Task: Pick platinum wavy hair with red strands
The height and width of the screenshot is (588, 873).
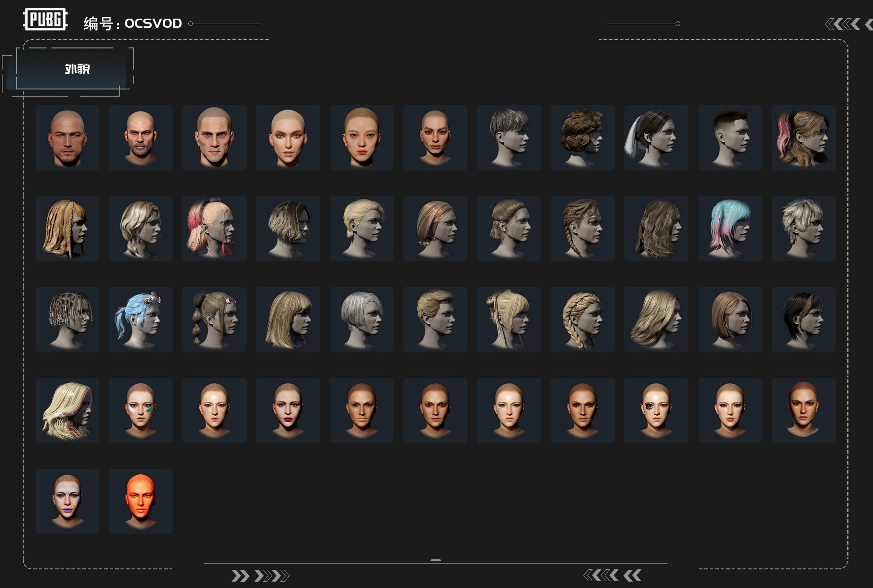Action: click(67, 410)
